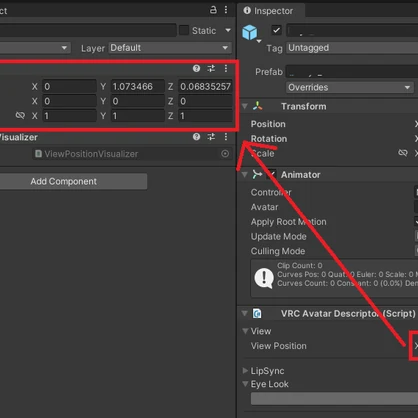Toggle constrained-proportions icon in right panel Scale row
This screenshot has width=418, height=418.
[x=403, y=153]
